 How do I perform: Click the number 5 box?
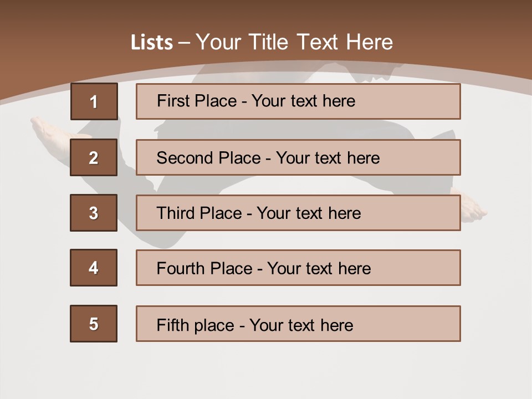pyautogui.click(x=94, y=324)
